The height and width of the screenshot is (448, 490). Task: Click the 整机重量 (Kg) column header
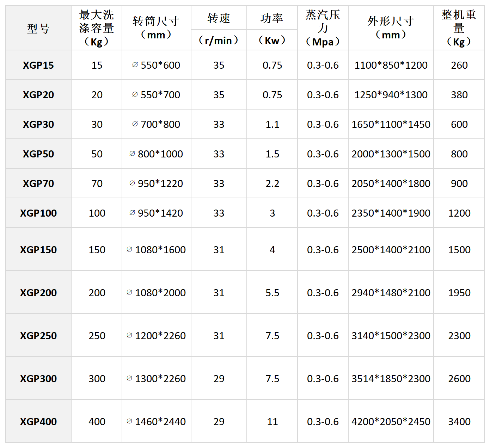tap(459, 28)
